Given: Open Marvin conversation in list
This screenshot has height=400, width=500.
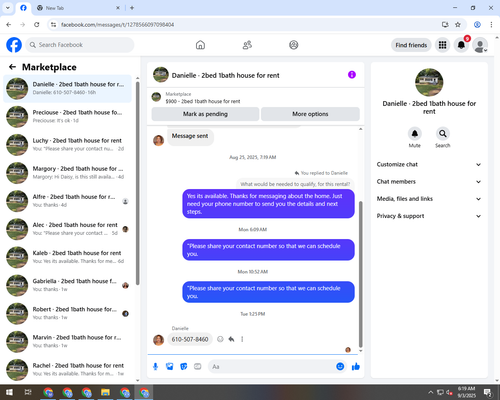Looking at the screenshot, I should (x=67, y=341).
